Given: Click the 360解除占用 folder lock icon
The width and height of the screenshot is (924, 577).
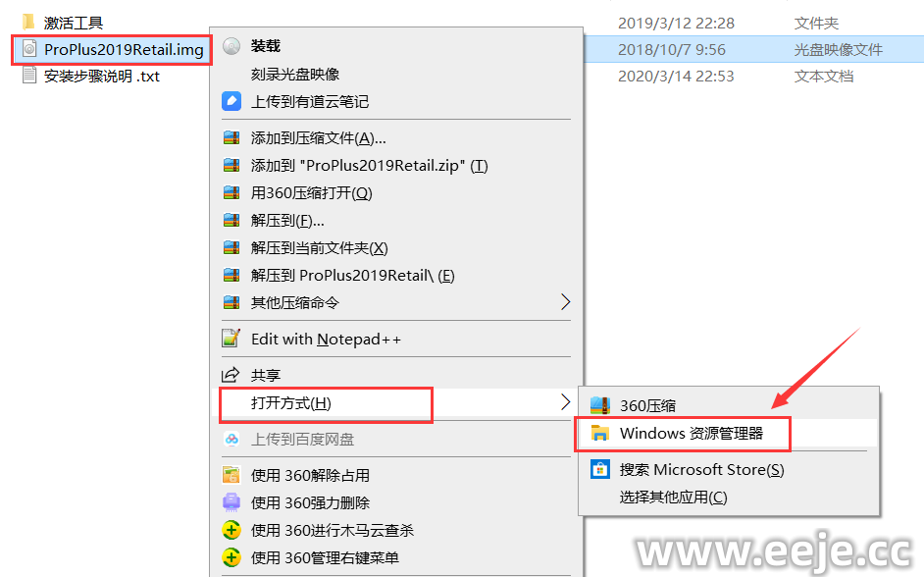Looking at the screenshot, I should tap(231, 475).
